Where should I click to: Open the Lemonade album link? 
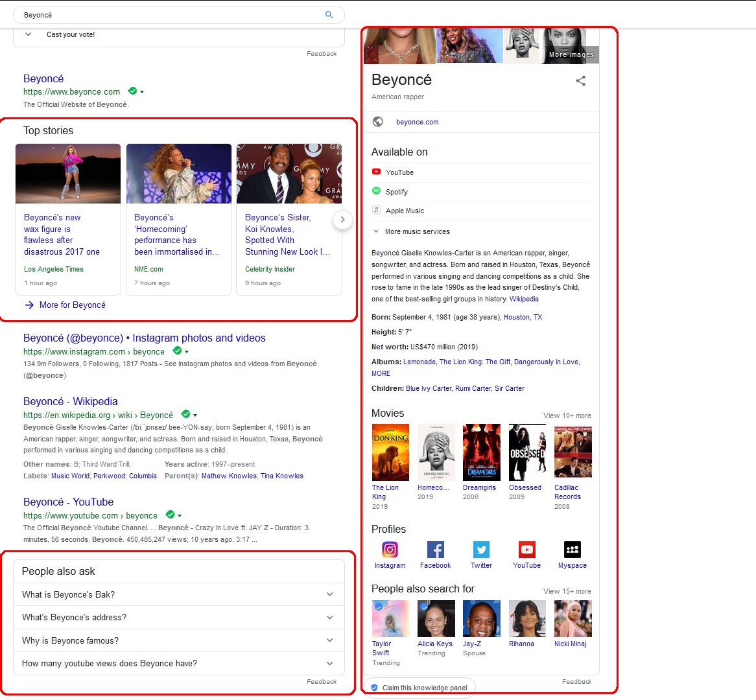tap(419, 362)
